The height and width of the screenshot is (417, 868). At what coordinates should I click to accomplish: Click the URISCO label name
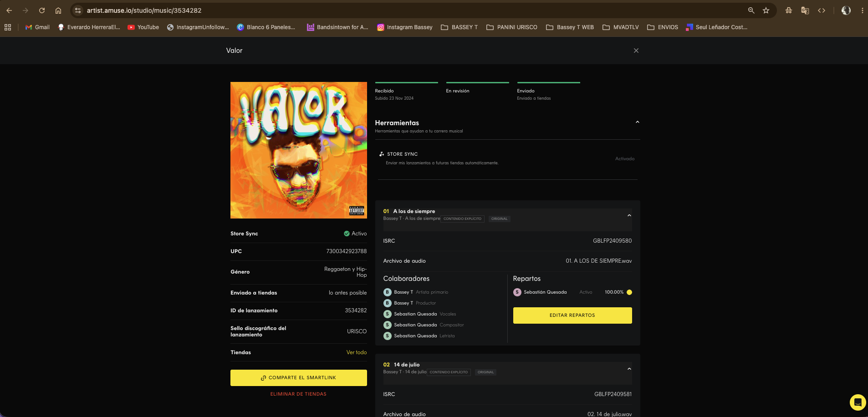pyautogui.click(x=357, y=331)
